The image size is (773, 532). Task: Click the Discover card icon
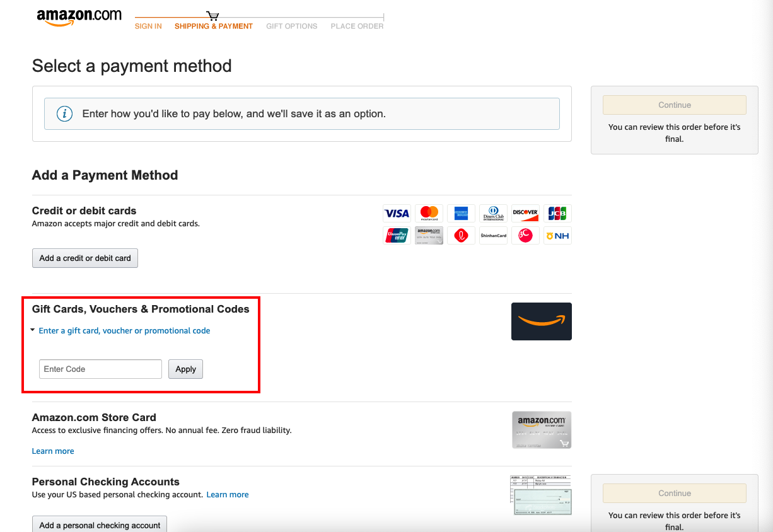[525, 213]
